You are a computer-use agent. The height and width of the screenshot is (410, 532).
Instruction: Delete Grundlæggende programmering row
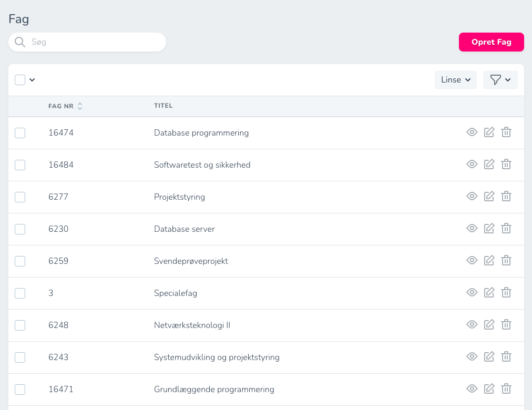coord(506,389)
